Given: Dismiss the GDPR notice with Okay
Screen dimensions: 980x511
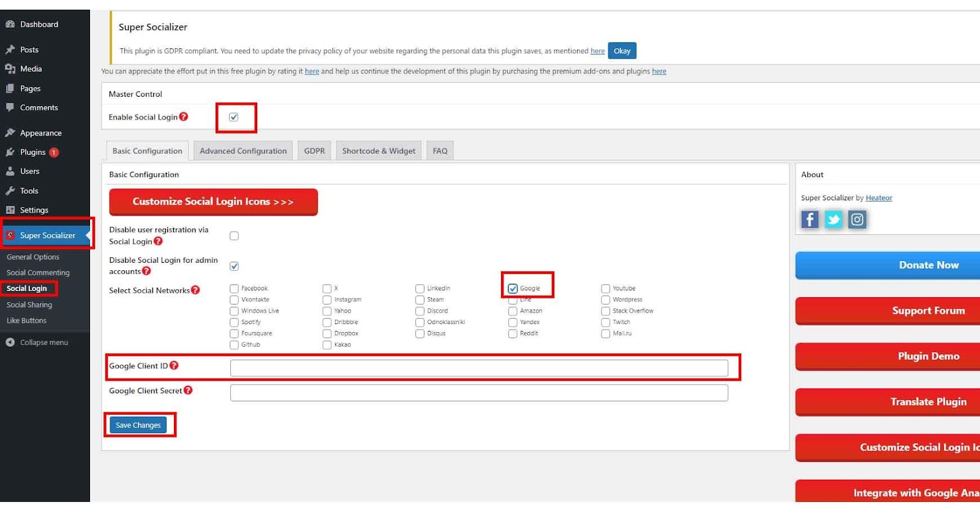Looking at the screenshot, I should pos(622,51).
